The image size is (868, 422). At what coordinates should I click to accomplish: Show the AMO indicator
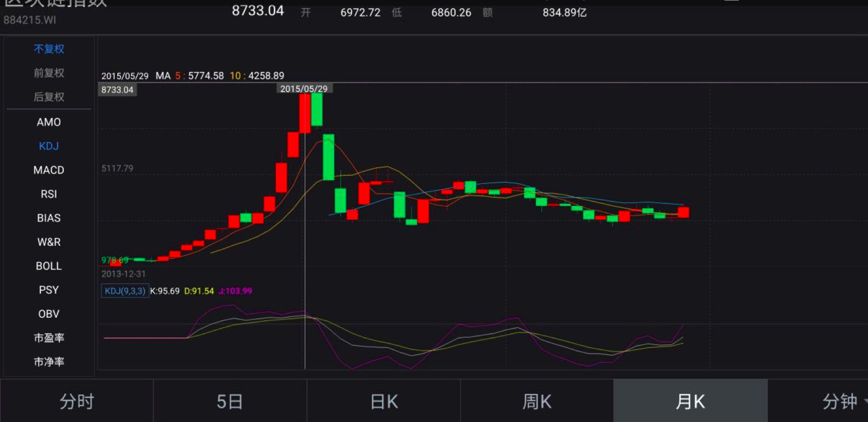tap(49, 122)
